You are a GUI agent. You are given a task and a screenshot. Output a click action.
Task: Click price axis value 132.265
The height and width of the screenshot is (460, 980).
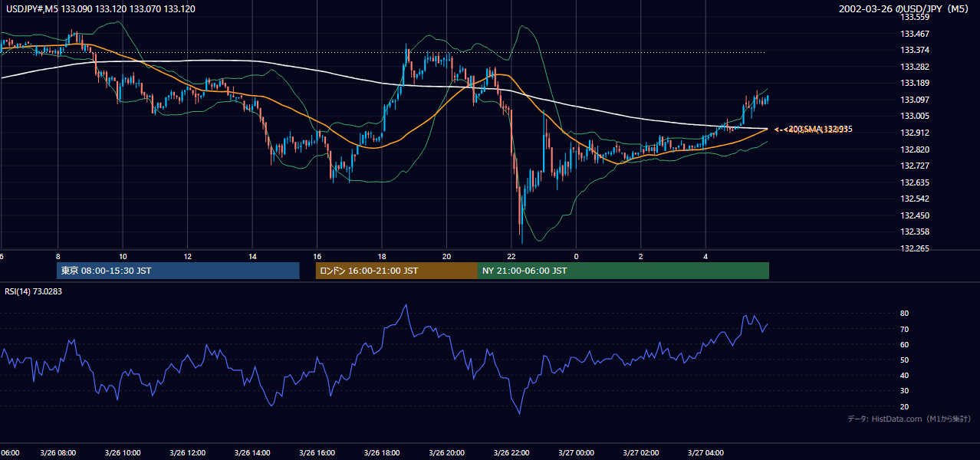click(914, 248)
